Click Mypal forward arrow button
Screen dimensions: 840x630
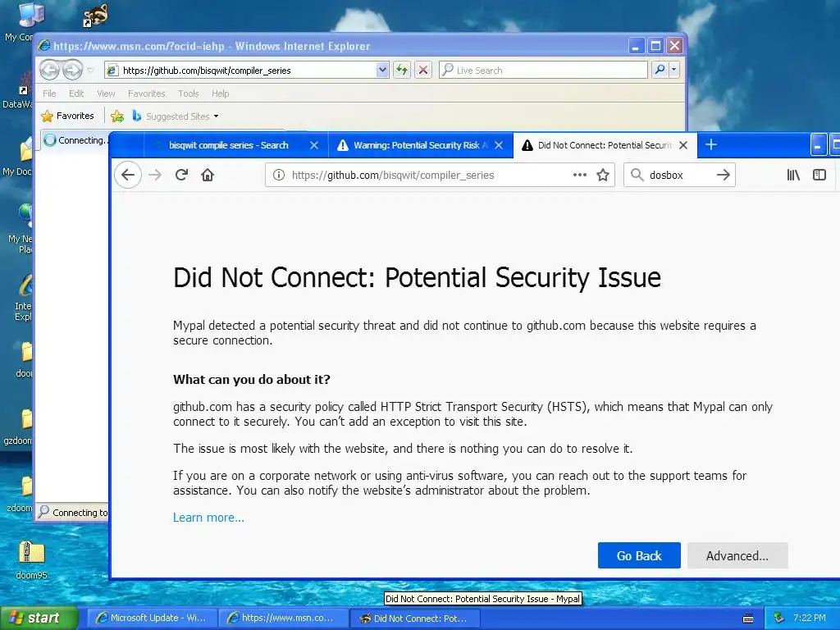[x=155, y=175]
